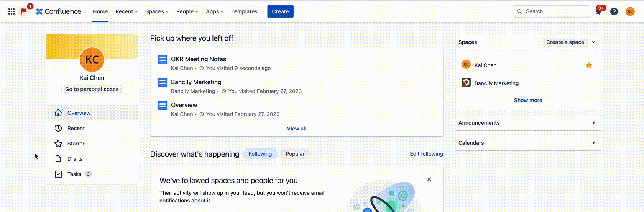Open the Overview page title link
Viewport: 644px width, 212px height.
click(184, 105)
